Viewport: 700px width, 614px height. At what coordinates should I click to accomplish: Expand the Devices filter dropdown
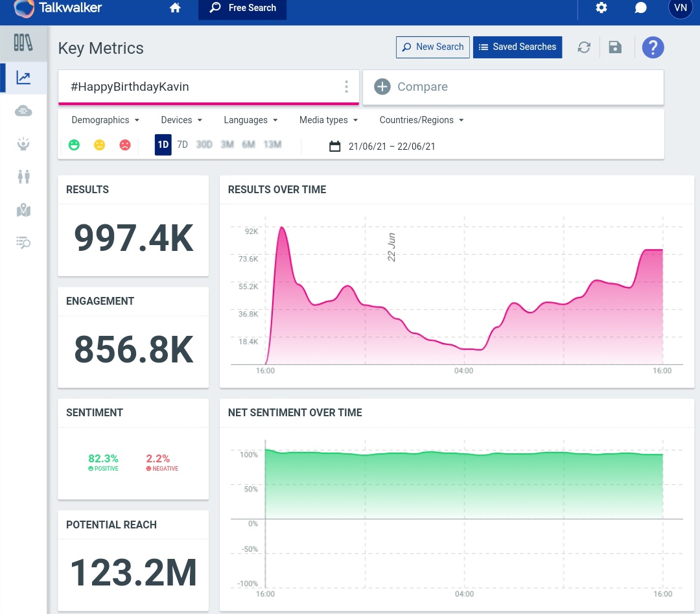coord(181,120)
